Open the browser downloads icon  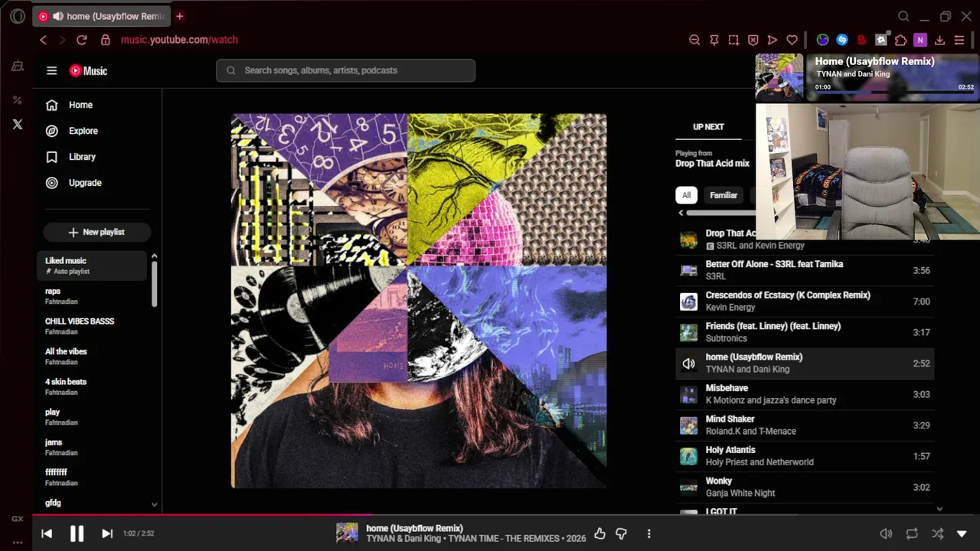pos(939,40)
